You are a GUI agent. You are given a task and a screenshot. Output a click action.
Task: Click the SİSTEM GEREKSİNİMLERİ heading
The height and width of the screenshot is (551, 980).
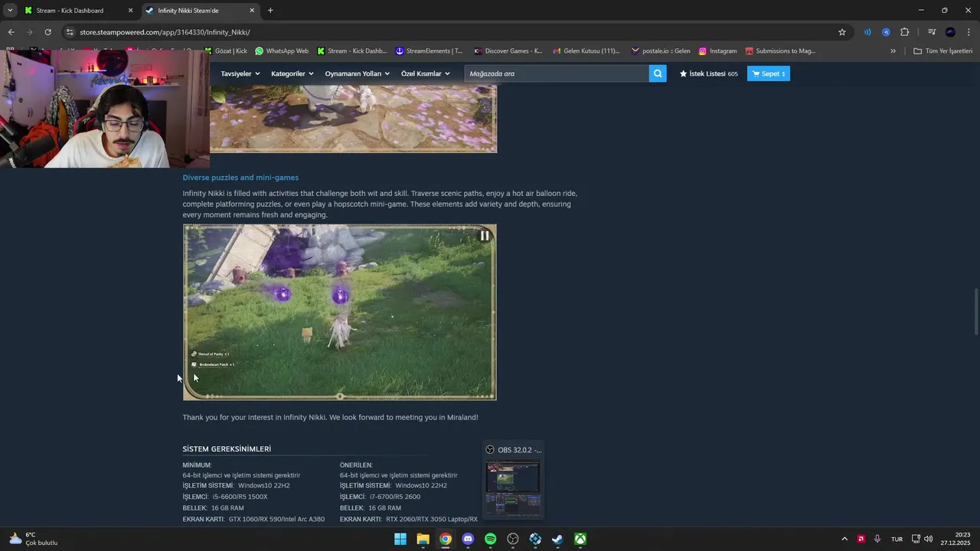pos(227,449)
